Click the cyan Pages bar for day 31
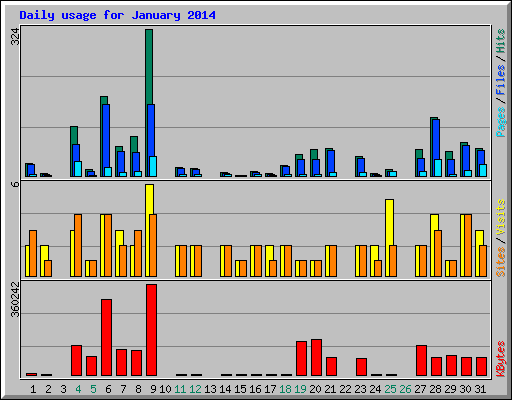The image size is (512, 400). pos(483,170)
